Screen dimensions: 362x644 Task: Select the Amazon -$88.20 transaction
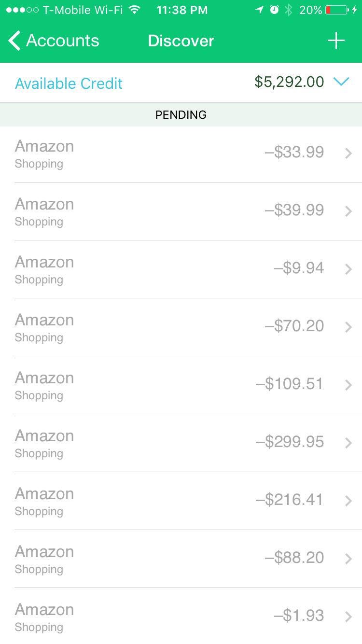pyautogui.click(x=181, y=559)
